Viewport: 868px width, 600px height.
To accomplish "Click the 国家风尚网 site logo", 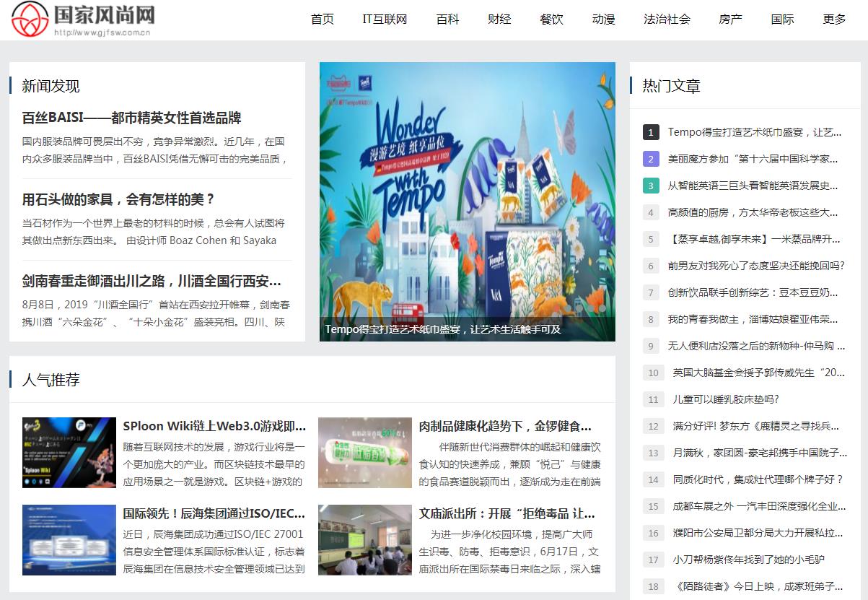I will [x=84, y=19].
